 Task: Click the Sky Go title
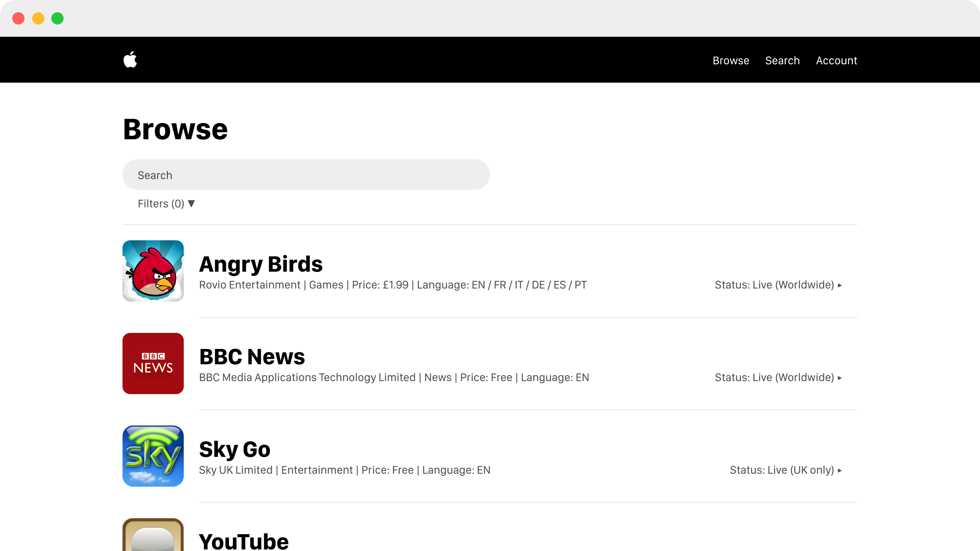coord(235,450)
